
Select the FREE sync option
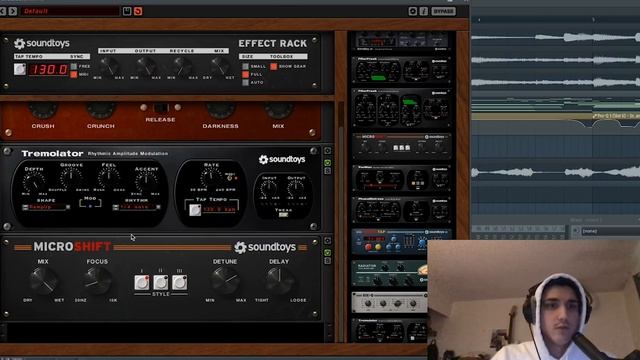(74, 66)
